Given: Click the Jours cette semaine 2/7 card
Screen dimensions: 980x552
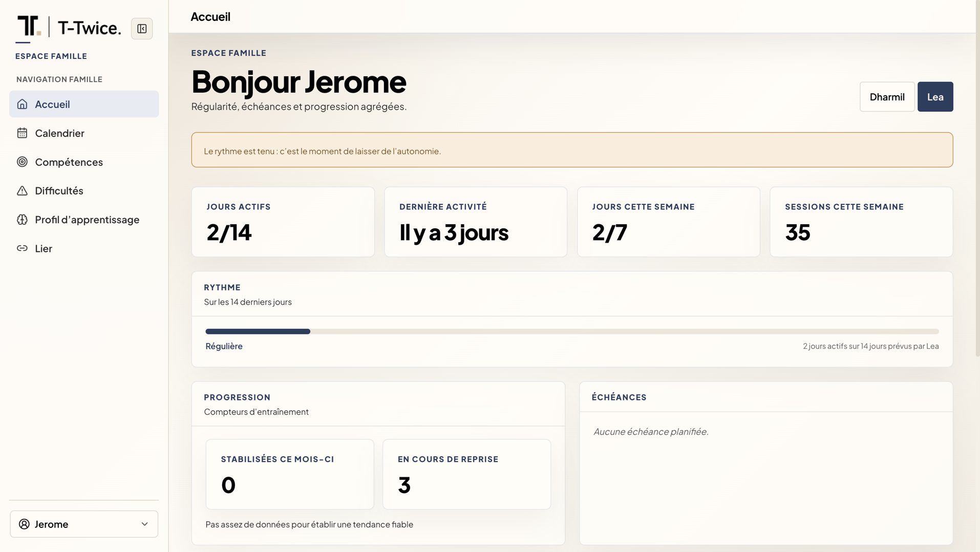Looking at the screenshot, I should 668,222.
